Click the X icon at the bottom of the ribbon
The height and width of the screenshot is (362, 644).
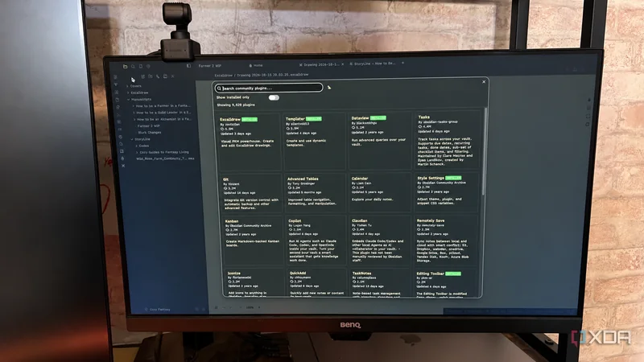[123, 166]
